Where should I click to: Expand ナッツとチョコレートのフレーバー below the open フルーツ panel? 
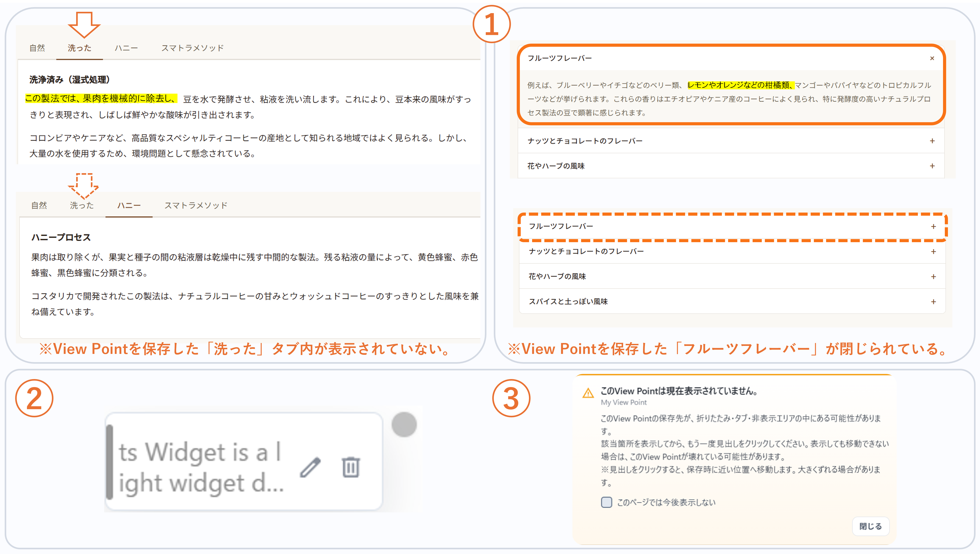click(731, 141)
